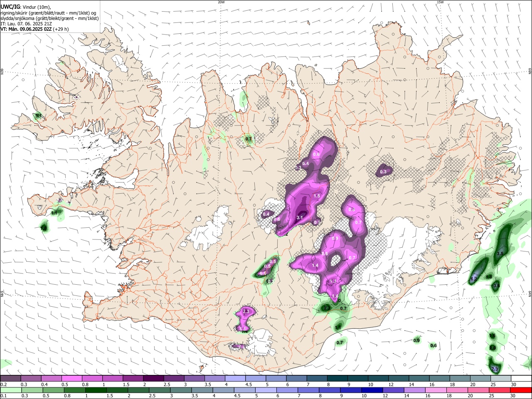Click the 20W longitude label
Viewport: 532px width, 399px height.
point(221,2)
